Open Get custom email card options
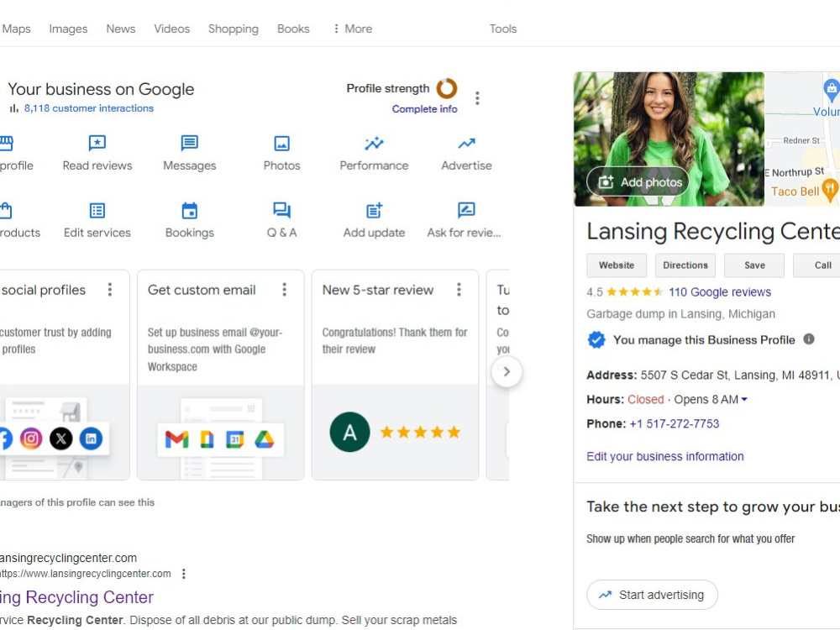This screenshot has height=630, width=840. pyautogui.click(x=285, y=290)
